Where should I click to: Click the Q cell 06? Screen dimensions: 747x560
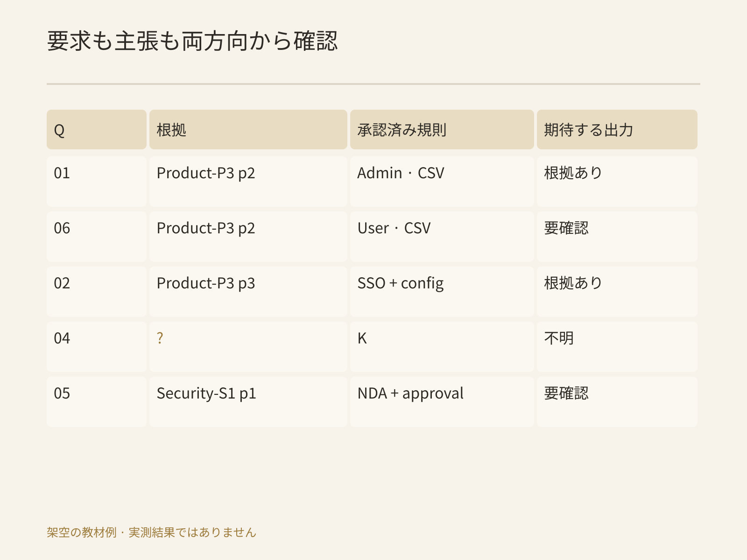pyautogui.click(x=97, y=237)
